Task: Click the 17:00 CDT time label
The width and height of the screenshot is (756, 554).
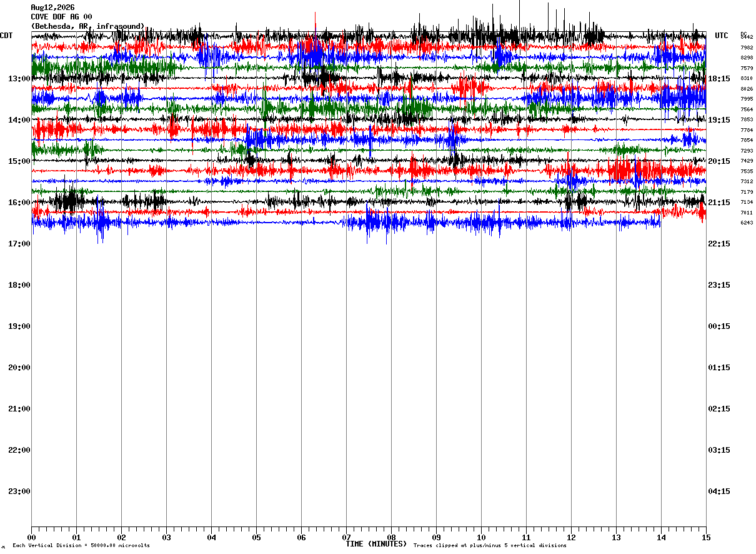Action: click(19, 244)
